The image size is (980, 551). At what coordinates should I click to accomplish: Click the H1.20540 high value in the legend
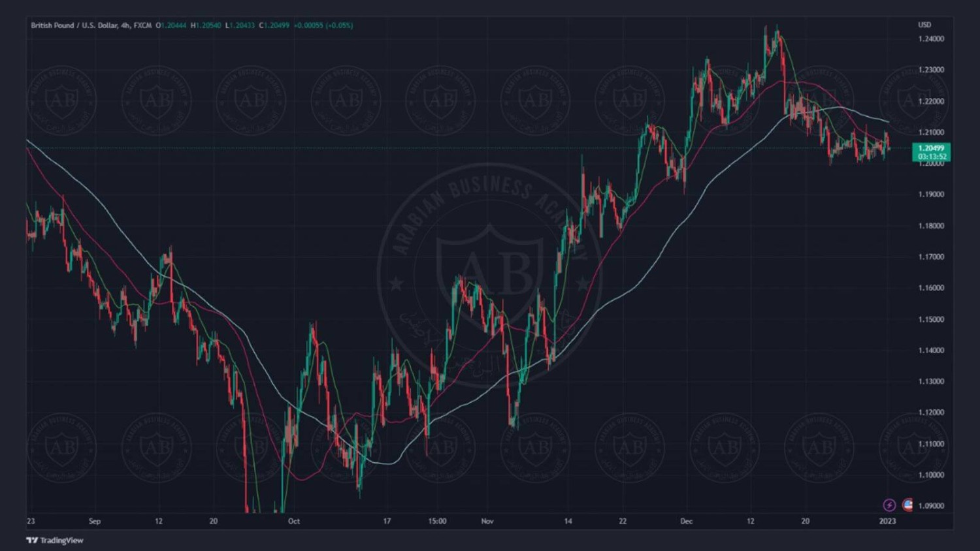click(206, 25)
